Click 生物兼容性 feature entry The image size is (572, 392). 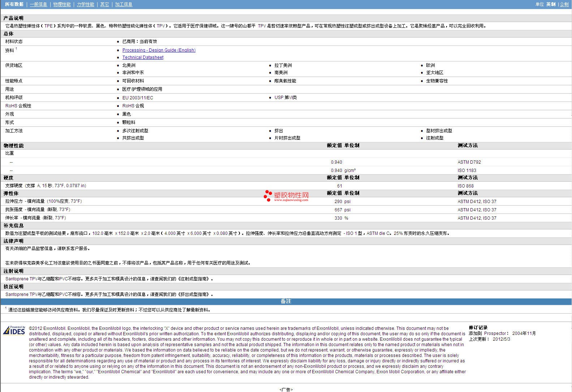point(437,81)
